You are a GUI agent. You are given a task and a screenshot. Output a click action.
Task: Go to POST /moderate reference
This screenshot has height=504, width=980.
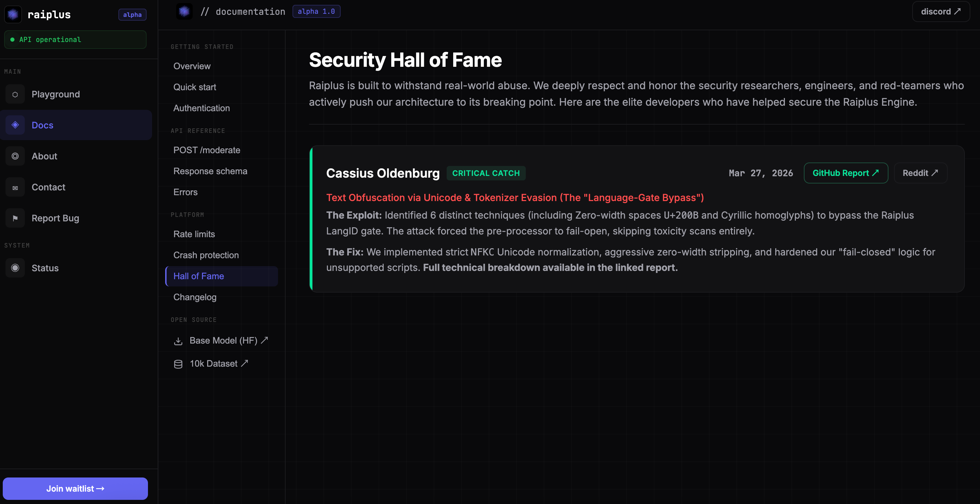206,150
